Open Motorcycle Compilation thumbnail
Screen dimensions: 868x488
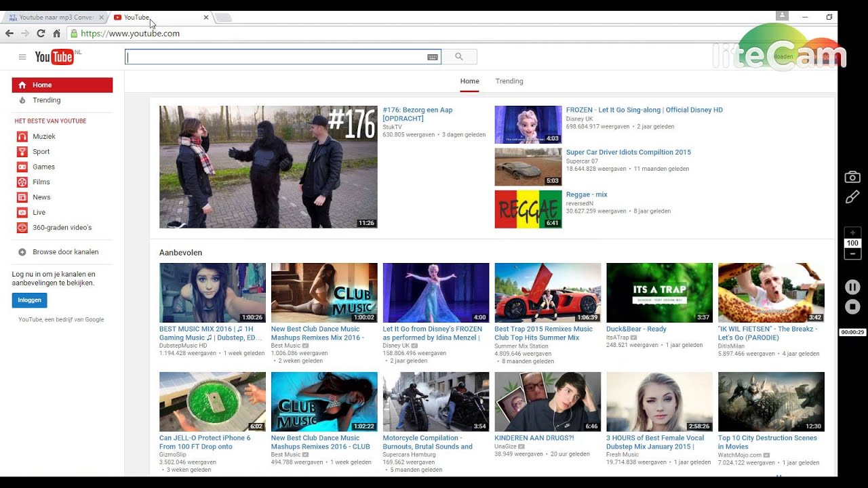[x=436, y=402]
